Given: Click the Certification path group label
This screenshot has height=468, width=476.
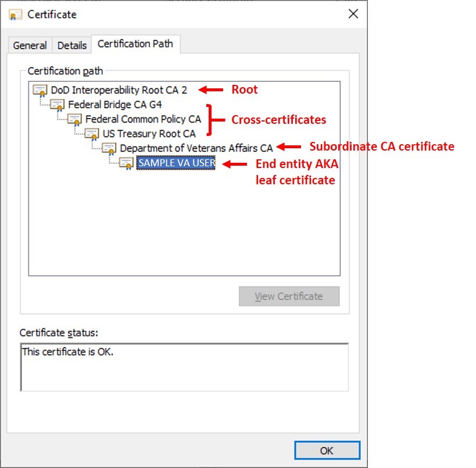Looking at the screenshot, I should (x=65, y=71).
